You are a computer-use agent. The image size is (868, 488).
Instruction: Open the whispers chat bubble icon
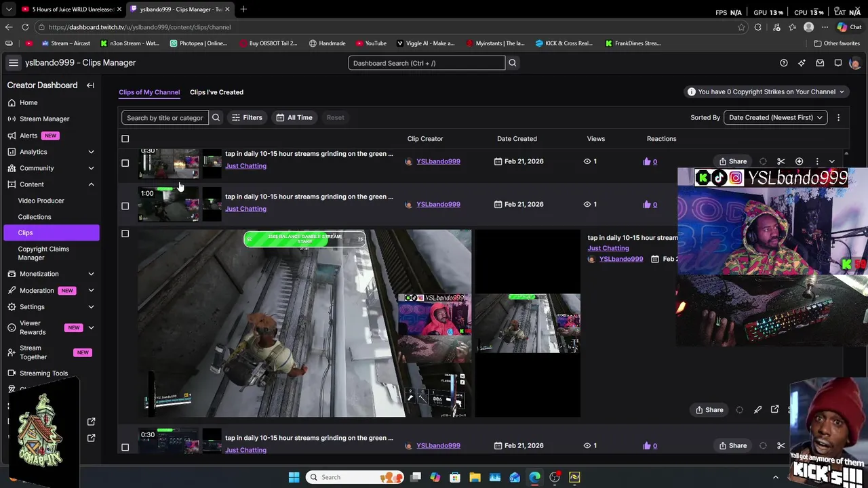tap(838, 63)
